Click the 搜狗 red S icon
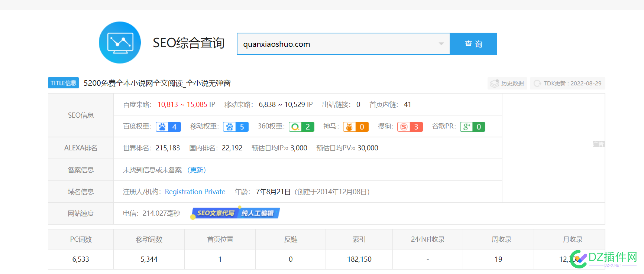The height and width of the screenshot is (274, 644). click(404, 127)
